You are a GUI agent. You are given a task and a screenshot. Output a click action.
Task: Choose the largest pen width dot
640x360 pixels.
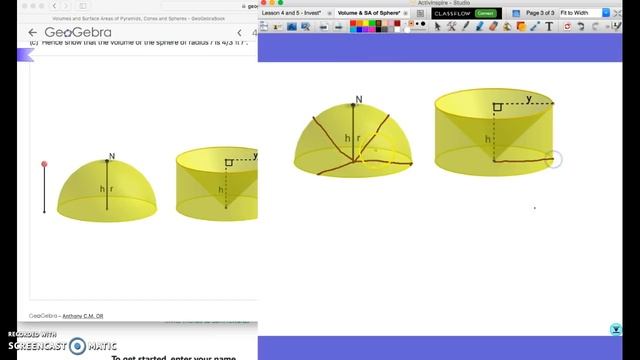point(423,24)
